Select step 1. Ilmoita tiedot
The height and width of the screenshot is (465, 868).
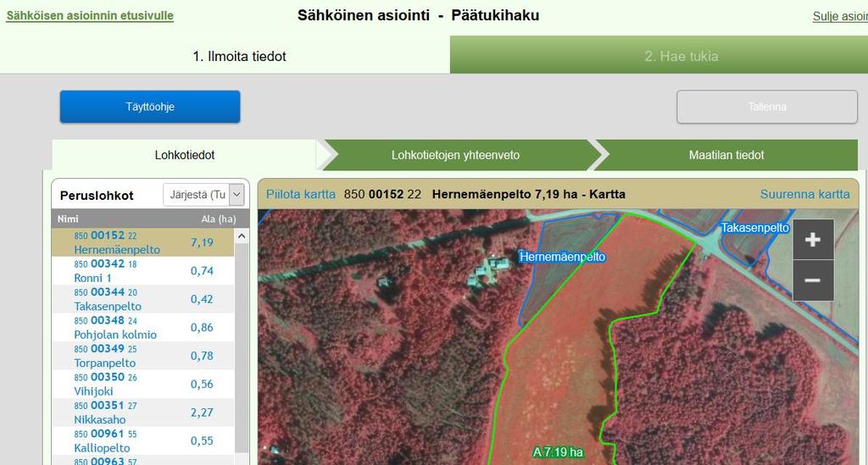coord(225,55)
